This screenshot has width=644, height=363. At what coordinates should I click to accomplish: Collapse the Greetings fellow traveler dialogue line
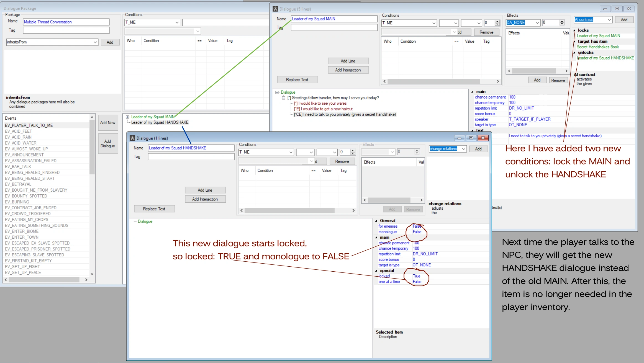(x=283, y=98)
